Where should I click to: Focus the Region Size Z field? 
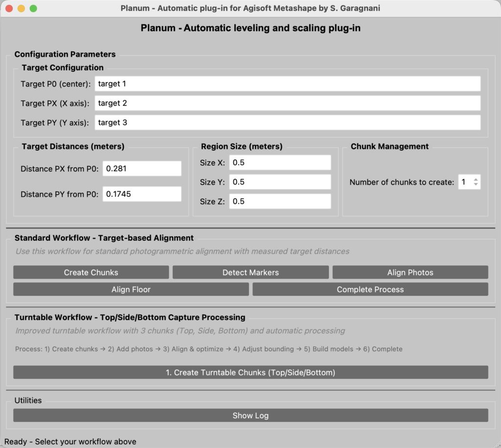tap(280, 201)
